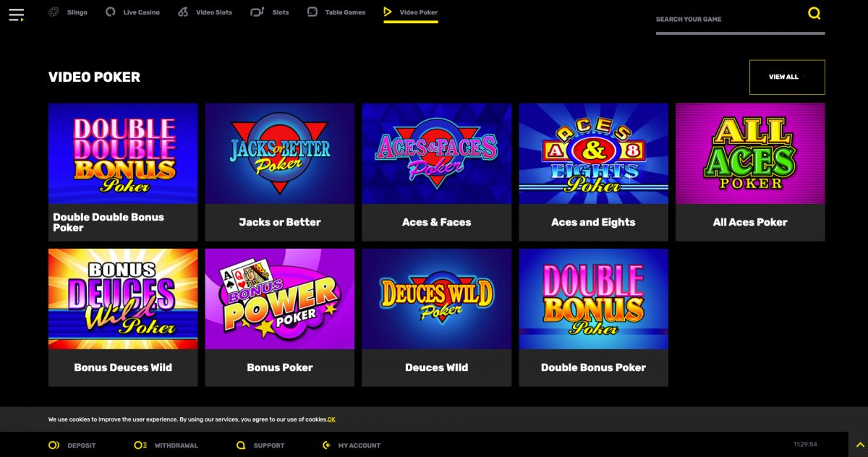Click the Slingo category icon
The height and width of the screenshot is (457, 868).
pyautogui.click(x=54, y=12)
